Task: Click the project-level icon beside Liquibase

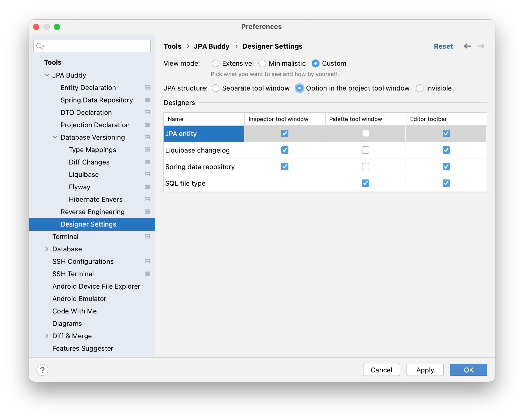Action: [147, 175]
